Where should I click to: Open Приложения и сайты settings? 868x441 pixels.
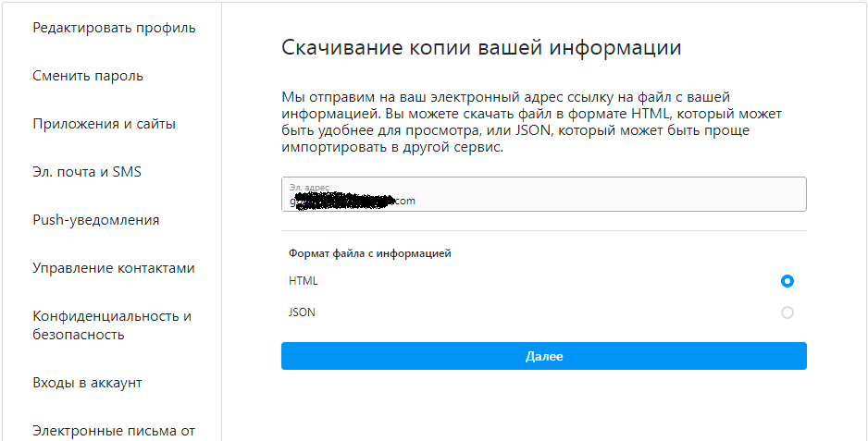(104, 124)
